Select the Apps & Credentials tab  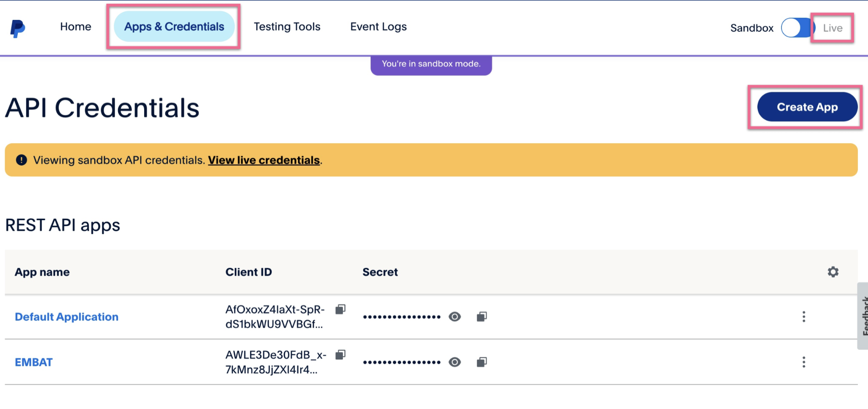[x=174, y=27]
